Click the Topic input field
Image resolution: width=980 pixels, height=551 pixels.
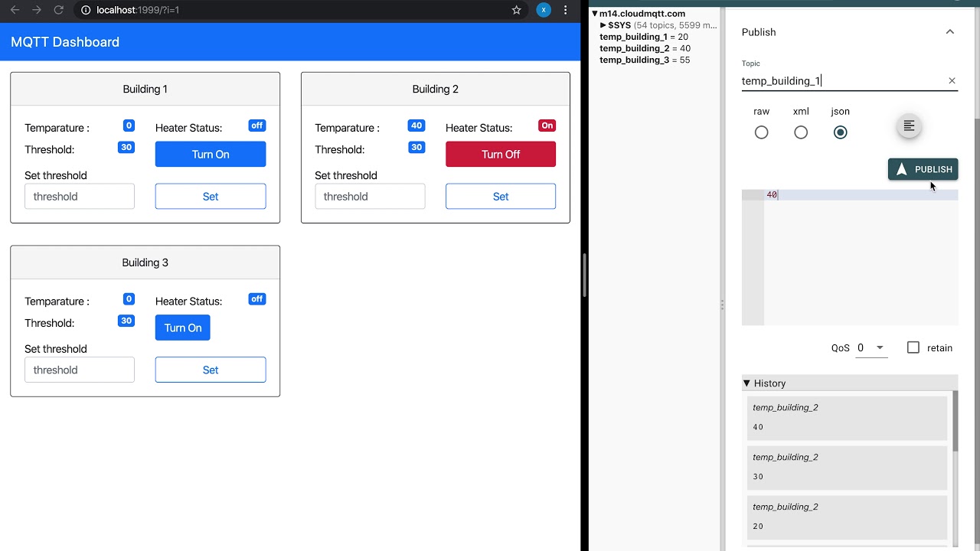[842, 80]
